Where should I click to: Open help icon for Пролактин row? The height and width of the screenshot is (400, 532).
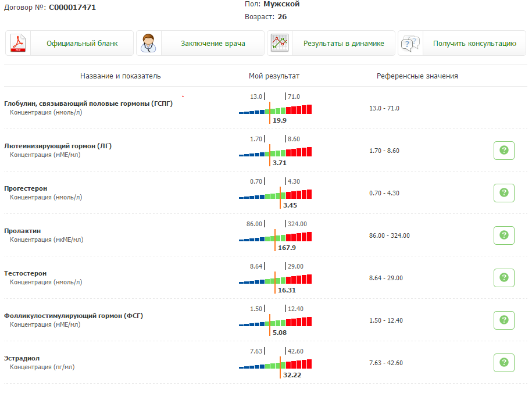click(504, 235)
